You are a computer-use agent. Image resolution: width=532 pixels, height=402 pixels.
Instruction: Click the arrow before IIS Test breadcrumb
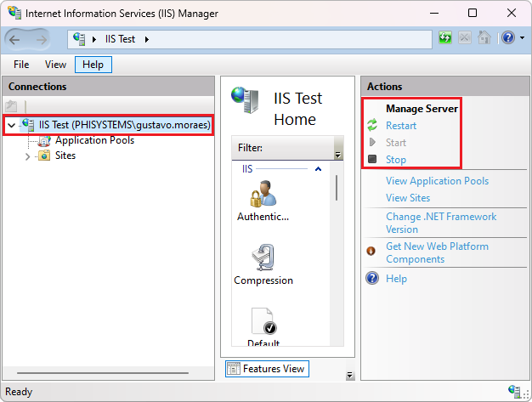(94, 39)
